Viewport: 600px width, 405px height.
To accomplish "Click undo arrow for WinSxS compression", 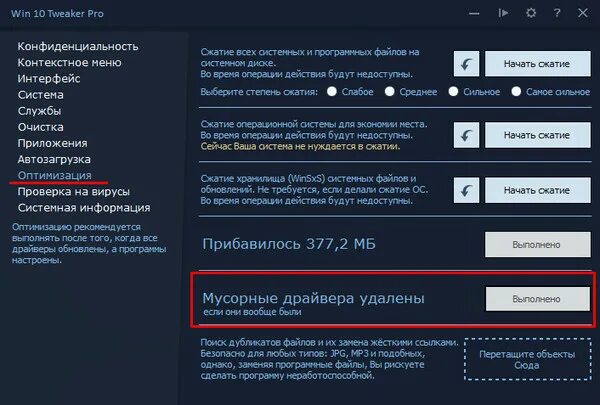I will [466, 190].
